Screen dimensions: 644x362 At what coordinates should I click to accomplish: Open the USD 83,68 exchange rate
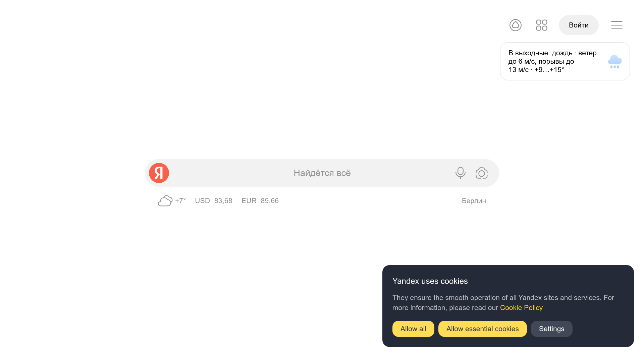[x=214, y=201]
